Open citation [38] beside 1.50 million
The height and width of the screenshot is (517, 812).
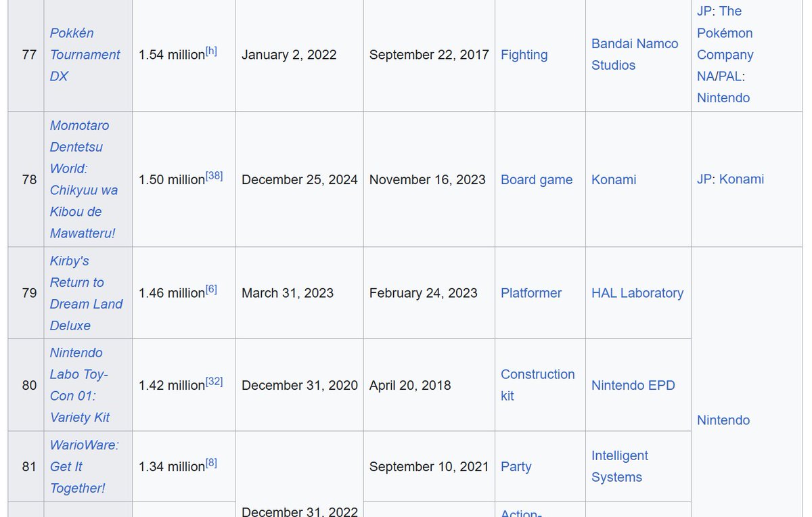(214, 176)
